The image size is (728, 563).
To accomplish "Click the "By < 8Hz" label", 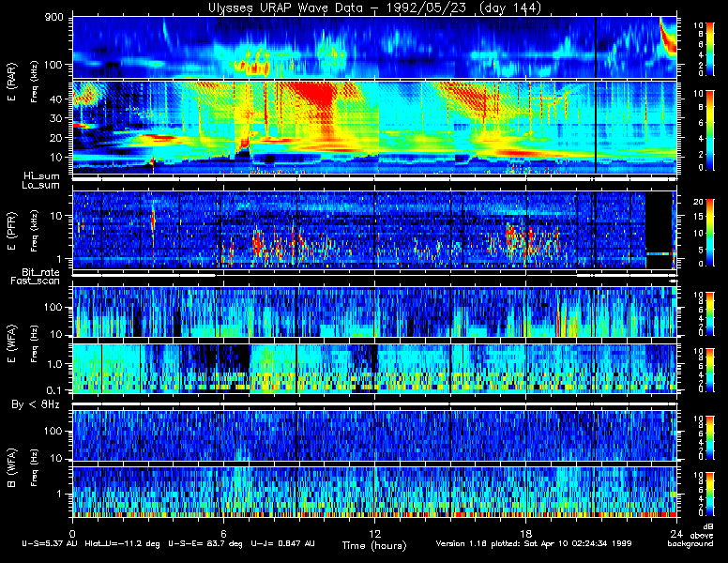I will [36, 404].
